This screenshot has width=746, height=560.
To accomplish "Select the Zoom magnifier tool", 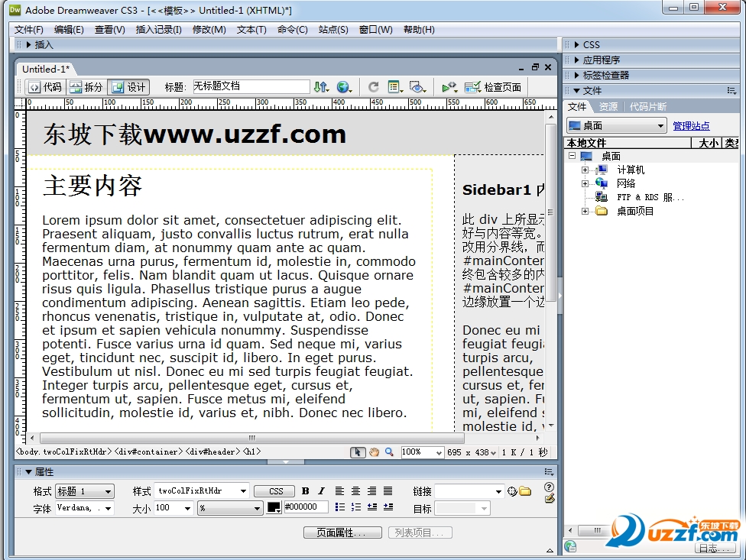I will click(x=389, y=452).
